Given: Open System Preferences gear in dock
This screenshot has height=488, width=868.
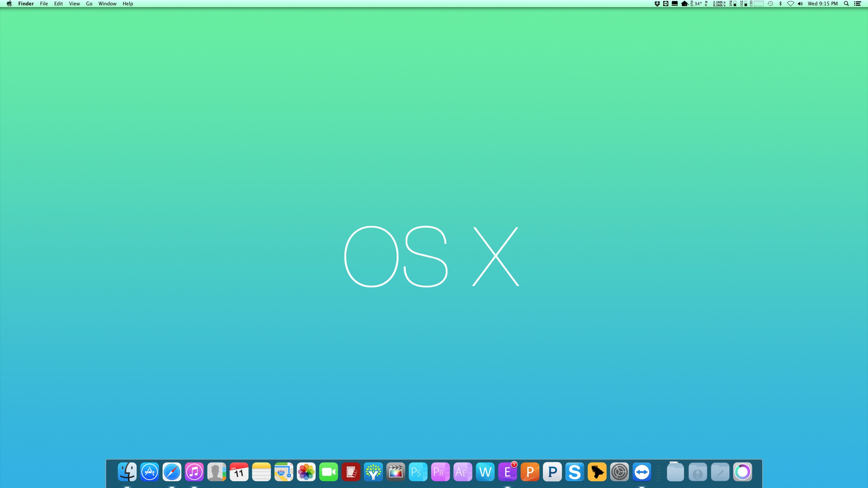Looking at the screenshot, I should 619,472.
